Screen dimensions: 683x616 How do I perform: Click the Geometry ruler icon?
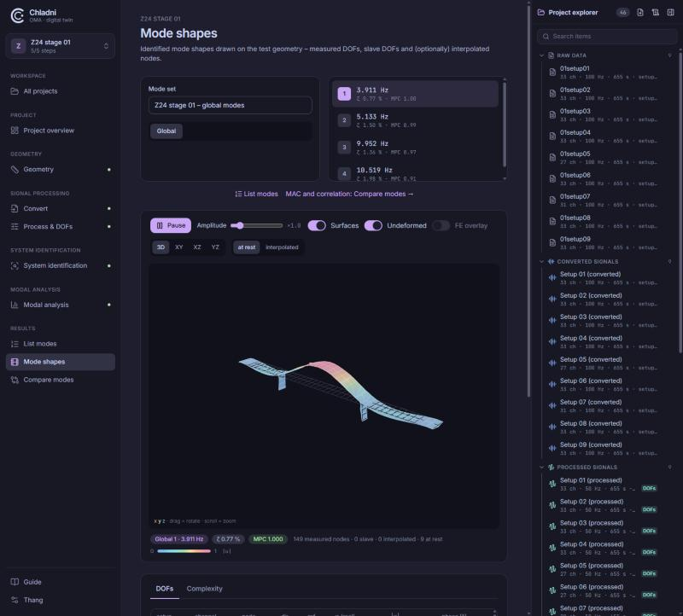(x=15, y=169)
